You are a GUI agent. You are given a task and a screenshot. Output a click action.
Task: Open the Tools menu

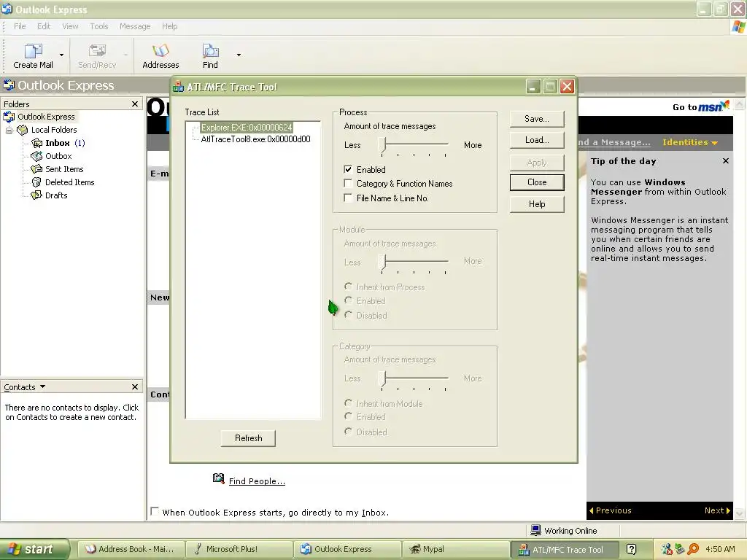[99, 26]
